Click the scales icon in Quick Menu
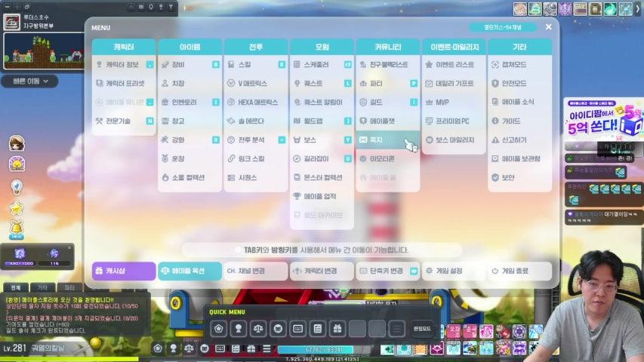The width and height of the screenshot is (644, 362). (258, 329)
